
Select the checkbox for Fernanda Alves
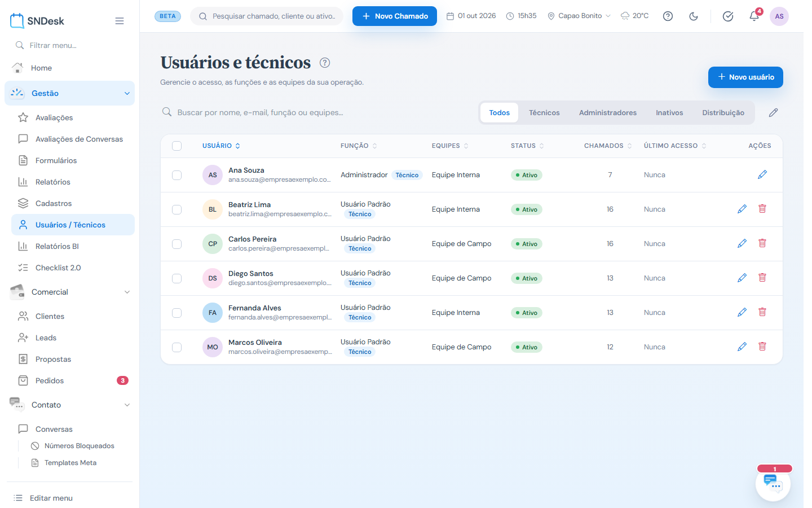[x=177, y=313]
